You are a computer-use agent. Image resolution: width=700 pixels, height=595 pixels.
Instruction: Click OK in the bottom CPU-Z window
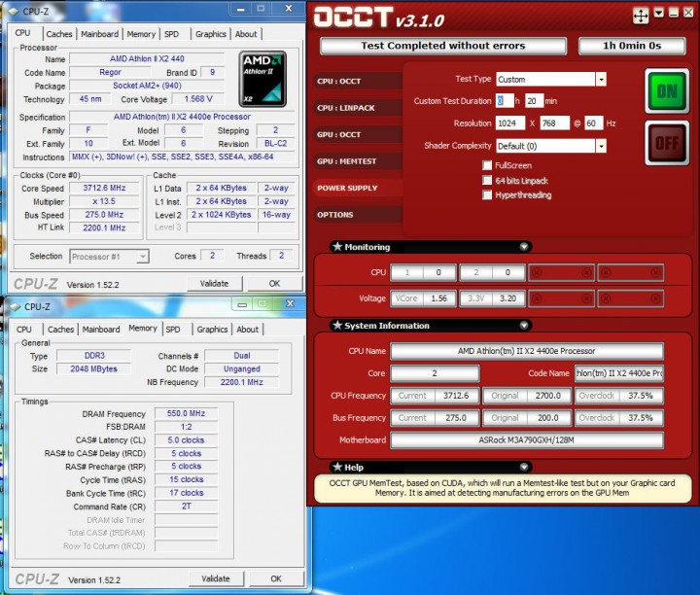pyautogui.click(x=276, y=578)
